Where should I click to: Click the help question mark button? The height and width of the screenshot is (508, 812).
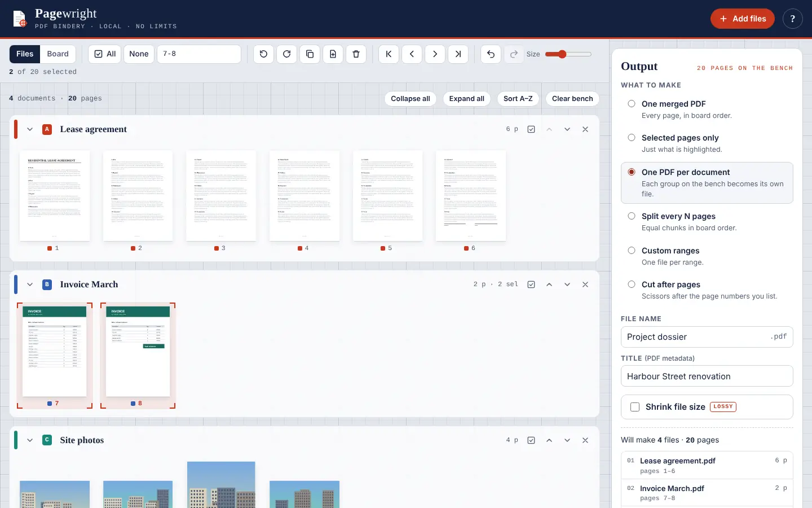[792, 19]
